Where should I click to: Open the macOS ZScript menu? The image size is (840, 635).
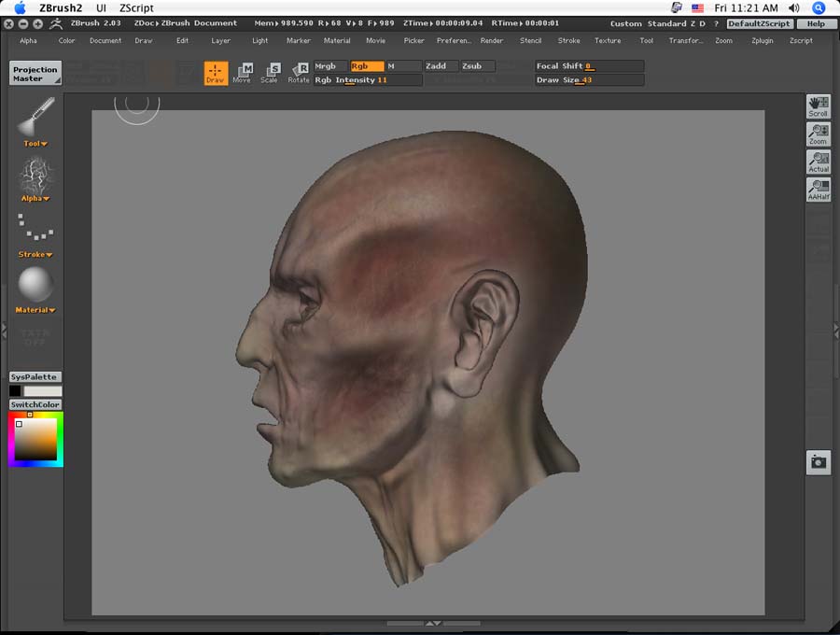(136, 8)
